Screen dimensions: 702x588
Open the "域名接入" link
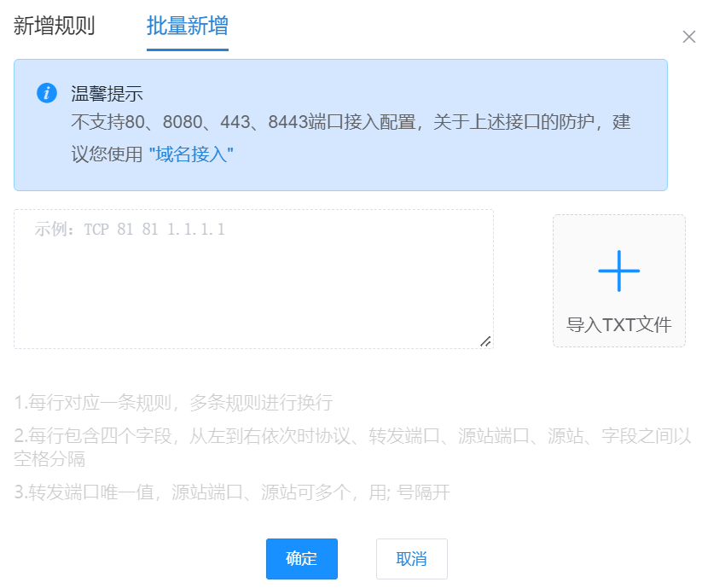(191, 154)
